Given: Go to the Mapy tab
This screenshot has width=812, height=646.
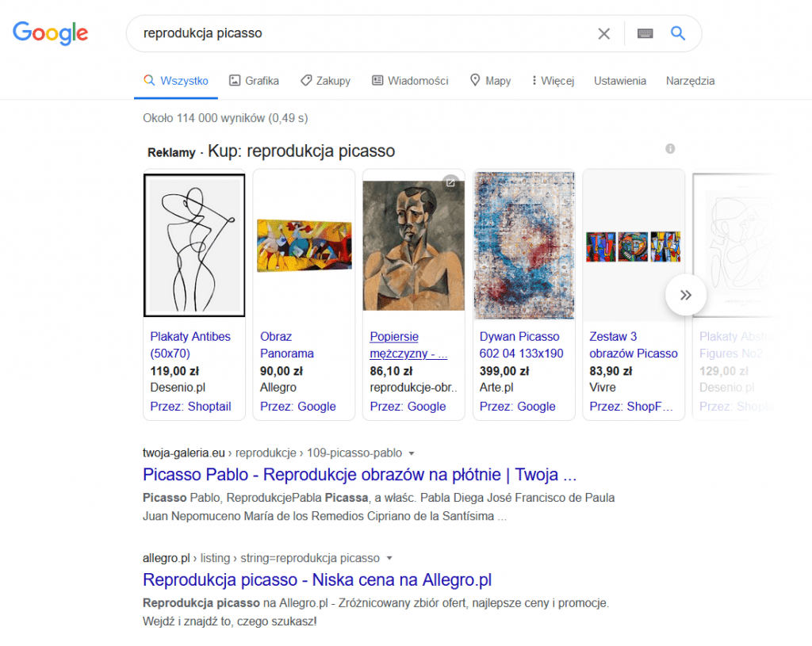Looking at the screenshot, I should [490, 81].
